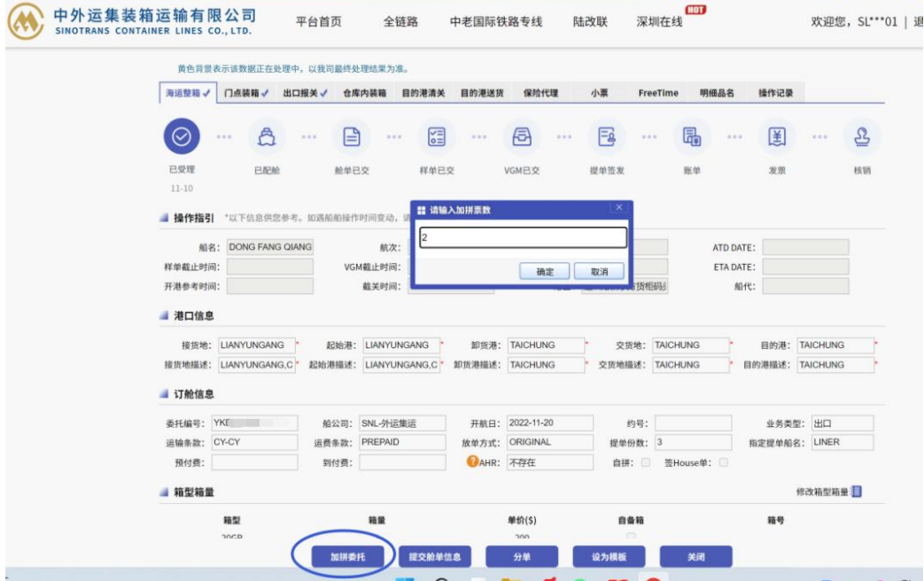Viewport: 924px width, 581px height.
Task: Click the 接货地 field
Action: tap(256, 345)
